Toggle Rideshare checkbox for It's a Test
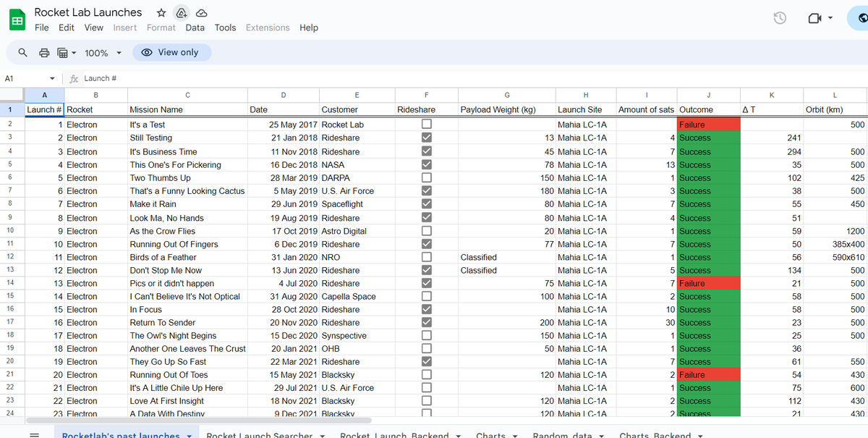The image size is (868, 438). [x=426, y=125]
